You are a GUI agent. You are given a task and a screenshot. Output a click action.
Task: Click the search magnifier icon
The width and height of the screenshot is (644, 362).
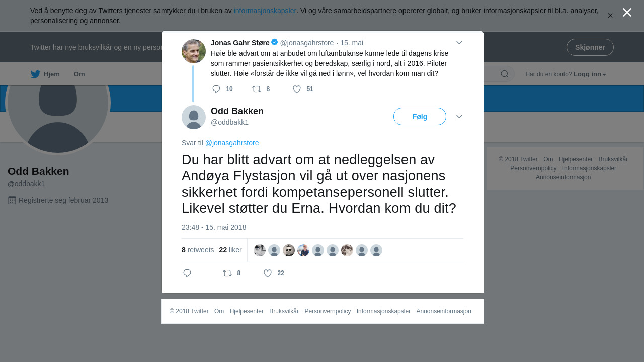[x=505, y=74]
